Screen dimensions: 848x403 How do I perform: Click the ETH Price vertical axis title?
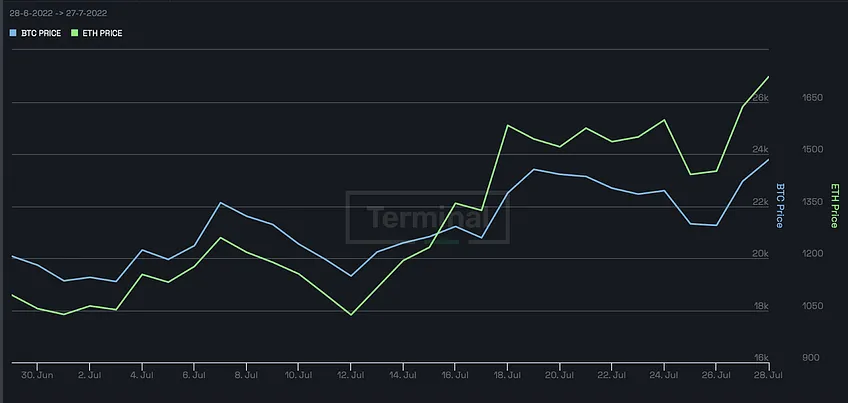[x=834, y=206]
